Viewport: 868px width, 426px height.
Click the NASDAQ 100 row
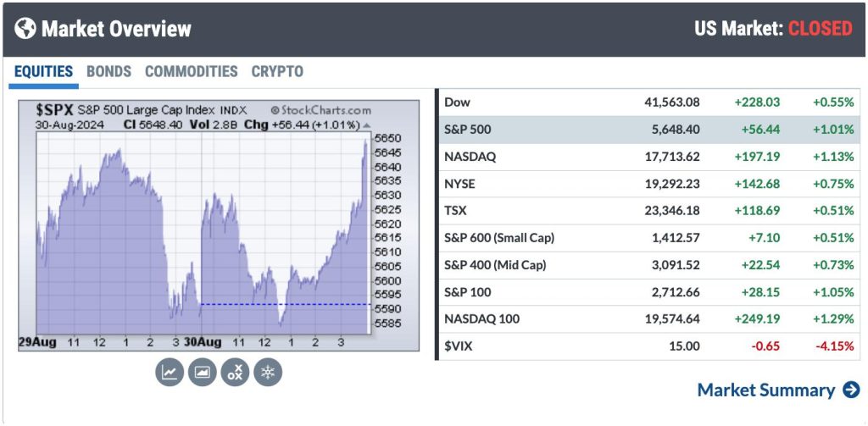click(648, 319)
